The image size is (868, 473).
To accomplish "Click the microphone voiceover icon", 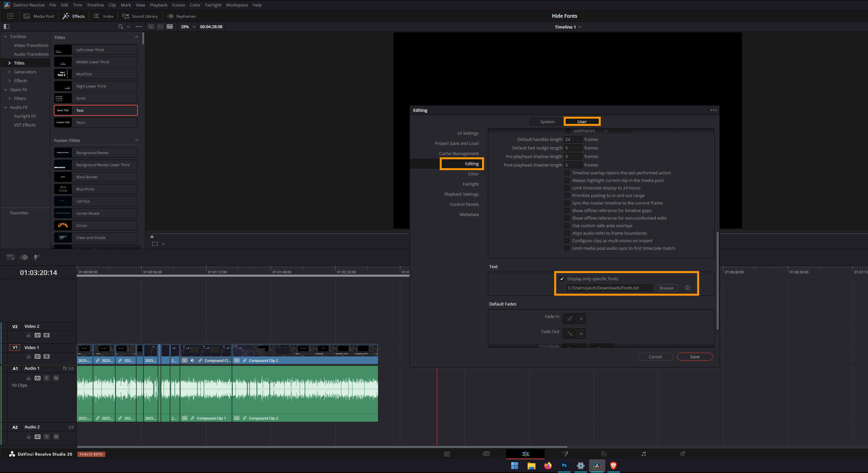I will click(36, 257).
